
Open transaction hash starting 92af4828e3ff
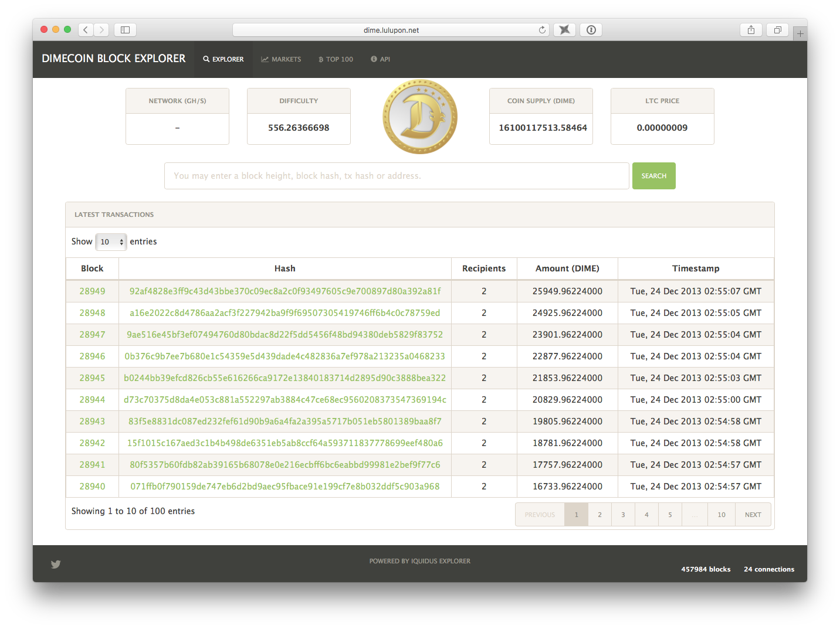[x=285, y=291]
